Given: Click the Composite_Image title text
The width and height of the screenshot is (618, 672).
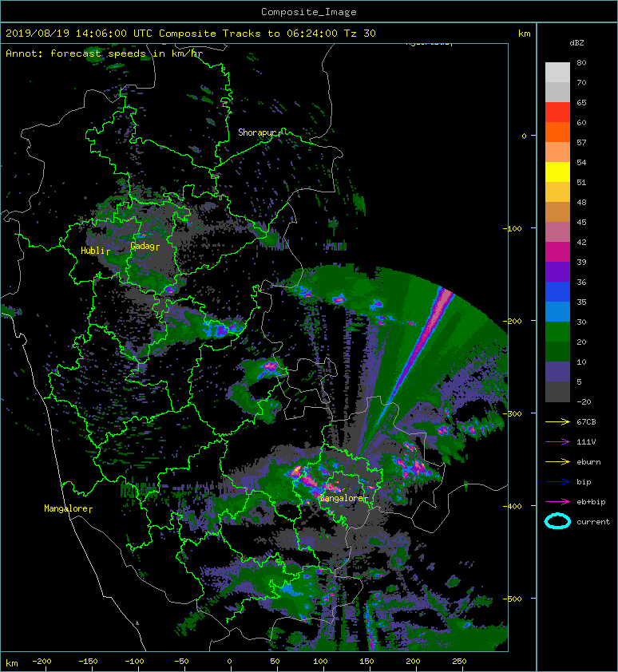Looking at the screenshot, I should (309, 12).
